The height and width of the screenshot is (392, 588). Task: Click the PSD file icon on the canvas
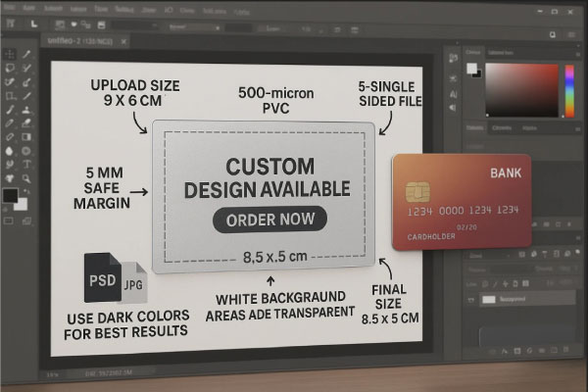click(x=96, y=277)
